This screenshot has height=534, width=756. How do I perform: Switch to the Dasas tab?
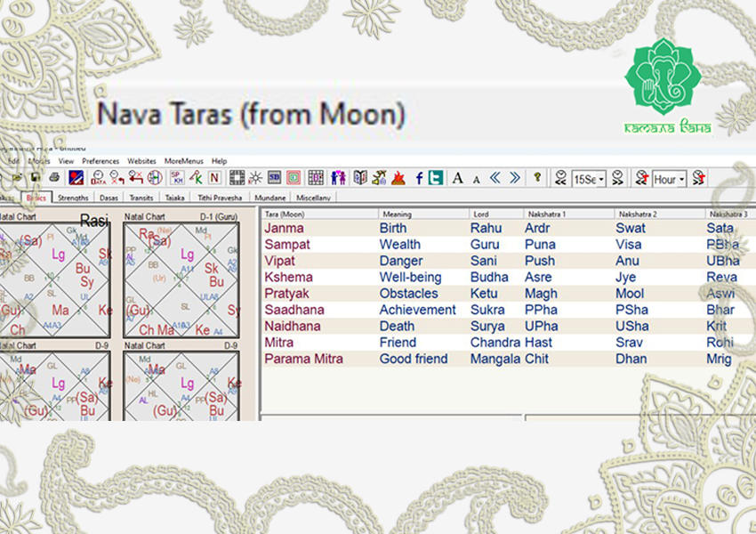point(109,198)
